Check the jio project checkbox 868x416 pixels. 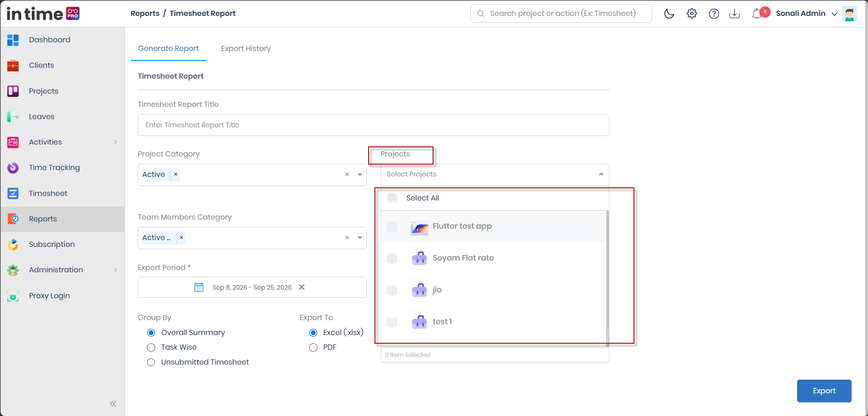(392, 290)
